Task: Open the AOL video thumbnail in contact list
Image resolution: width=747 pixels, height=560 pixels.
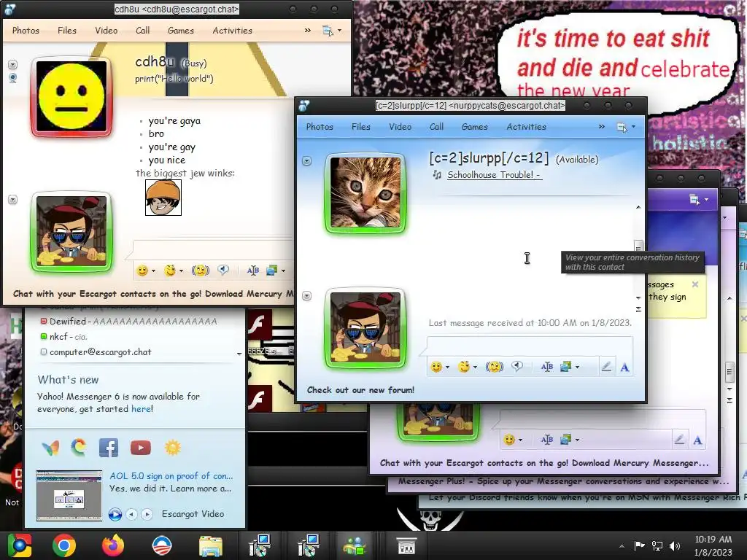Action: (69, 496)
